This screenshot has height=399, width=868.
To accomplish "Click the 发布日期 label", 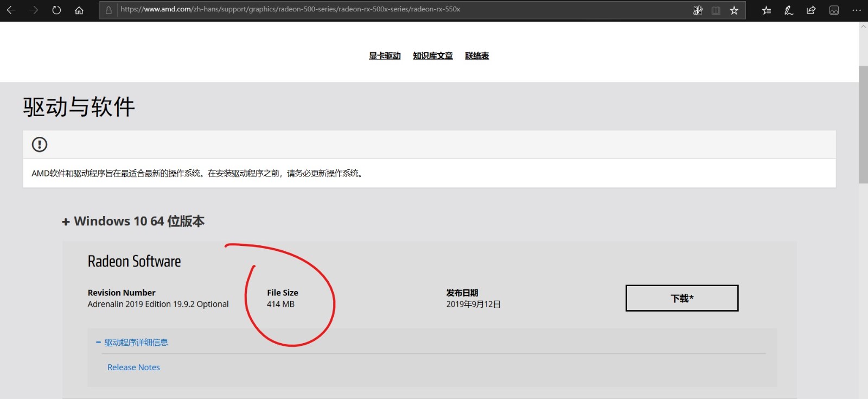I will pyautogui.click(x=462, y=293).
